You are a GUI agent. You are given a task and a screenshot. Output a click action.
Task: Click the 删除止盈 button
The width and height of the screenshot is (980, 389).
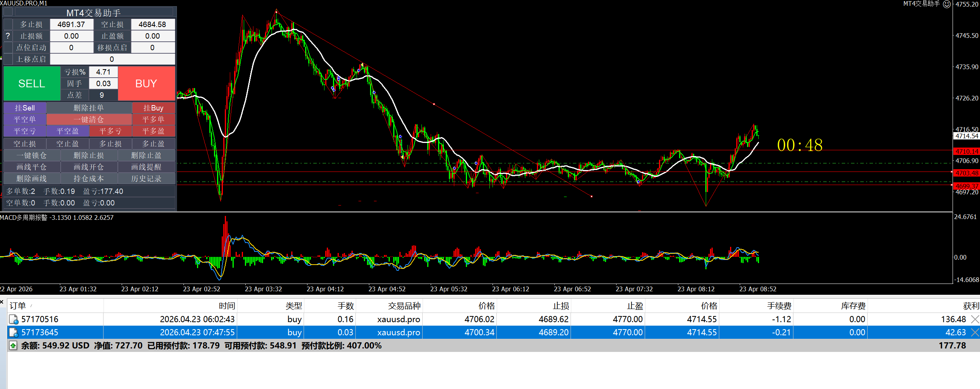(146, 156)
